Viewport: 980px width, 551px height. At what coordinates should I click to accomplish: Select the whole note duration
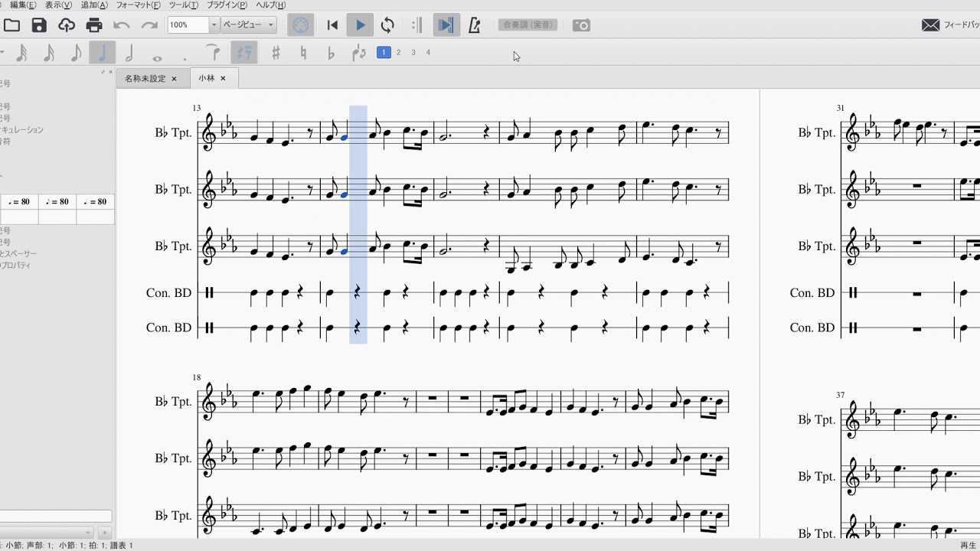click(x=157, y=57)
